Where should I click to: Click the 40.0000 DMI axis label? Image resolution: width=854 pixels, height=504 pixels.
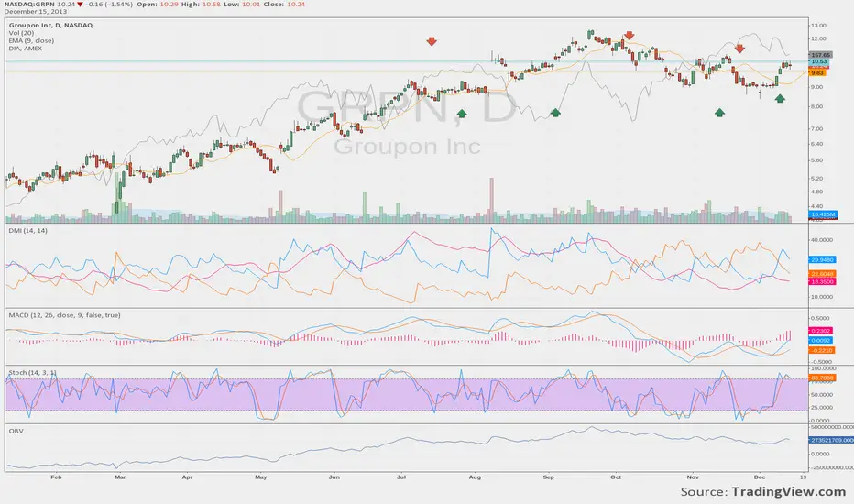(x=821, y=240)
